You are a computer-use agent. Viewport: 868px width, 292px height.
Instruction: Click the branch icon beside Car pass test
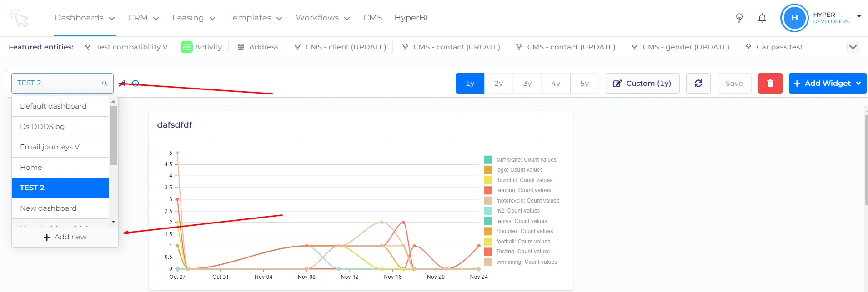coord(748,47)
